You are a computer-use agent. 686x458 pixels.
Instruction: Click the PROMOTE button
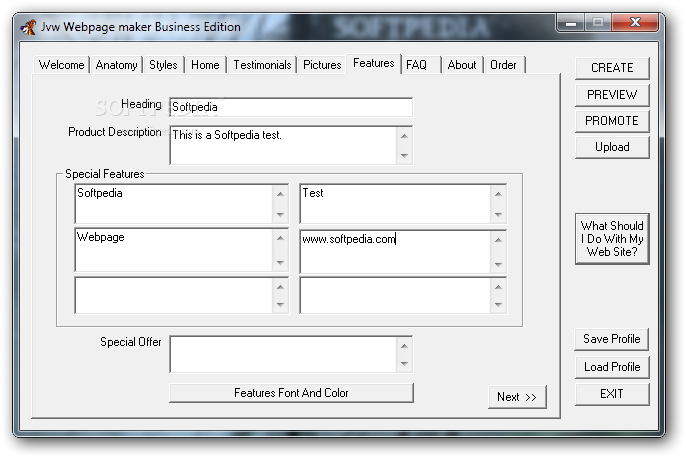[x=612, y=121]
